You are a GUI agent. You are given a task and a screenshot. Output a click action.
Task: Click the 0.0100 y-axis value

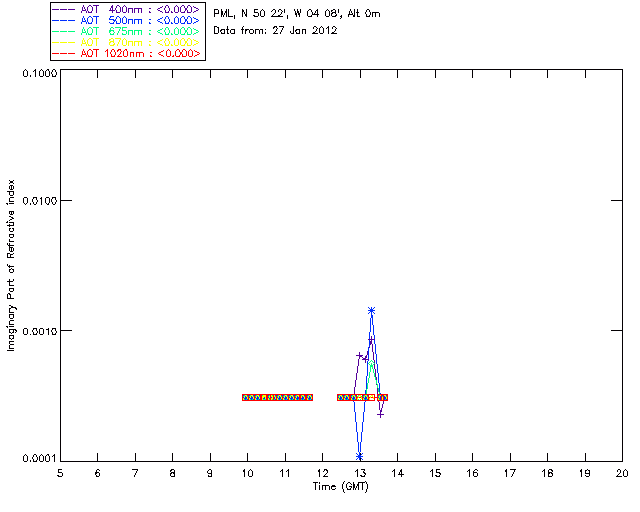[39, 200]
